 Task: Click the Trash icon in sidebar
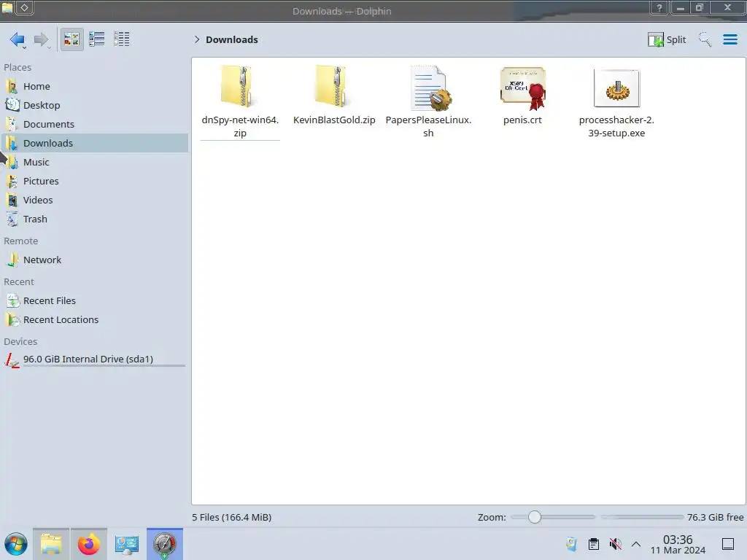coord(12,219)
